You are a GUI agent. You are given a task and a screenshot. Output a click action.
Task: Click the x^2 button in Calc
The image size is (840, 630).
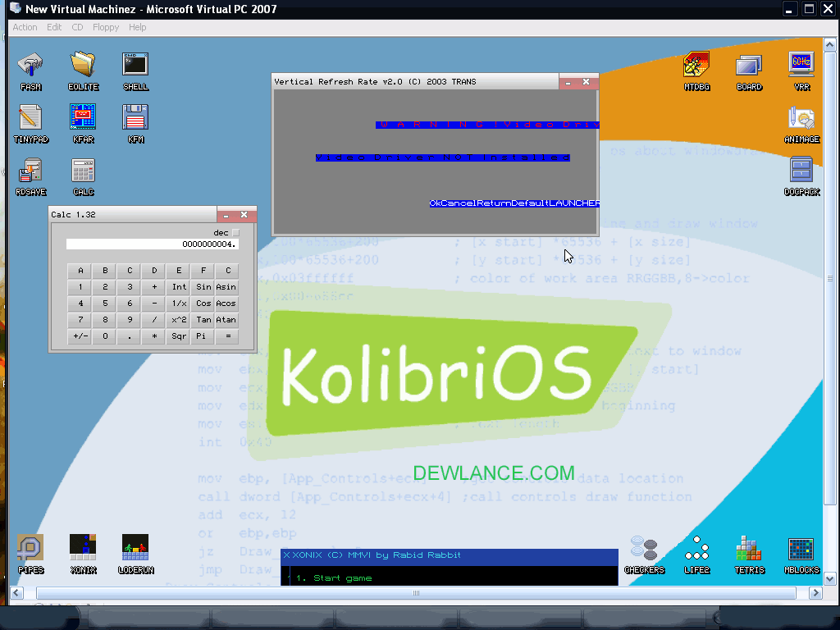(x=178, y=320)
